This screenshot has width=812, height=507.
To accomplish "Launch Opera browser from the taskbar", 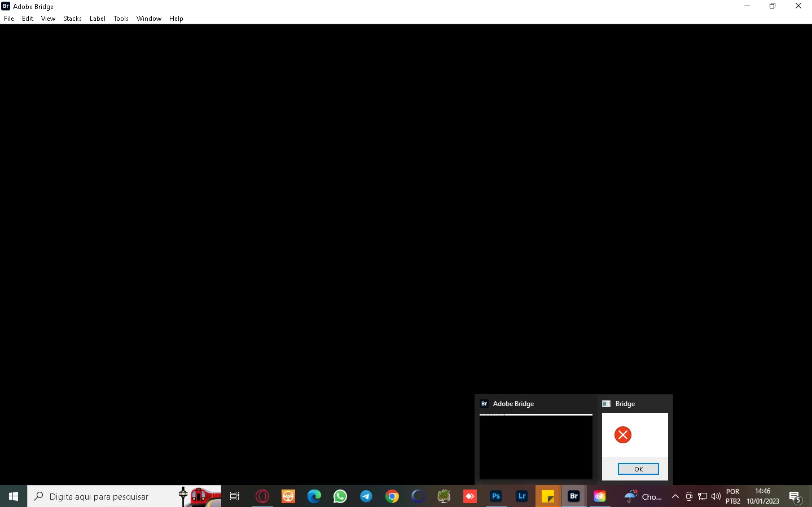I will (262, 496).
